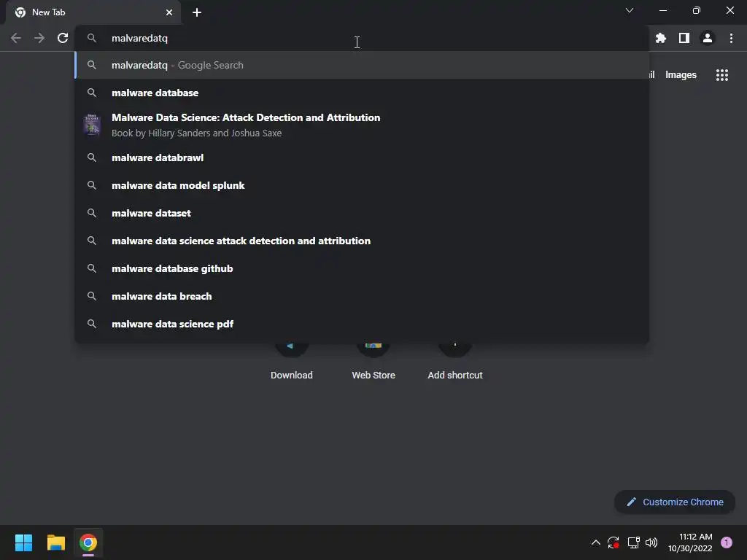This screenshot has height=560, width=747.
Task: Choose 'malware database github' suggestion
Action: [362, 268]
